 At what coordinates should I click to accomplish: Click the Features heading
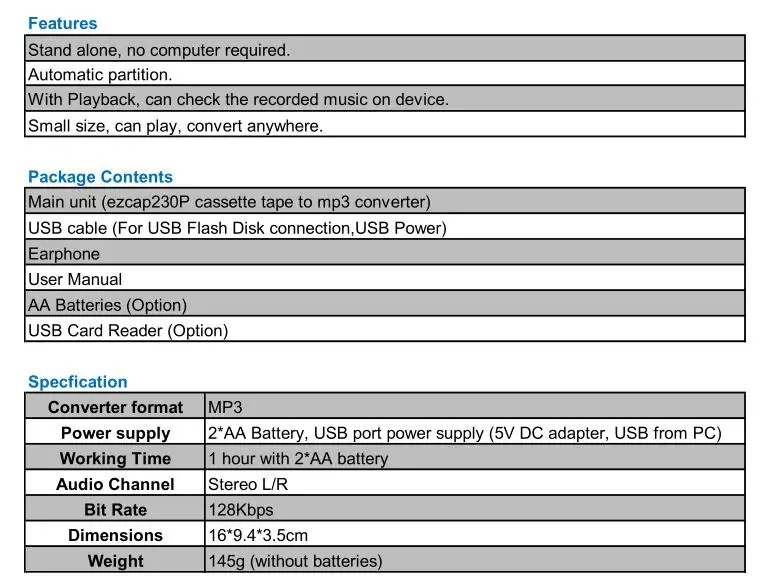click(x=62, y=23)
